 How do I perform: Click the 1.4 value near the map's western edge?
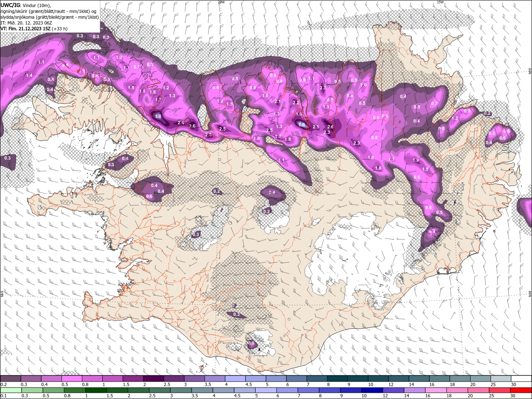29,75
